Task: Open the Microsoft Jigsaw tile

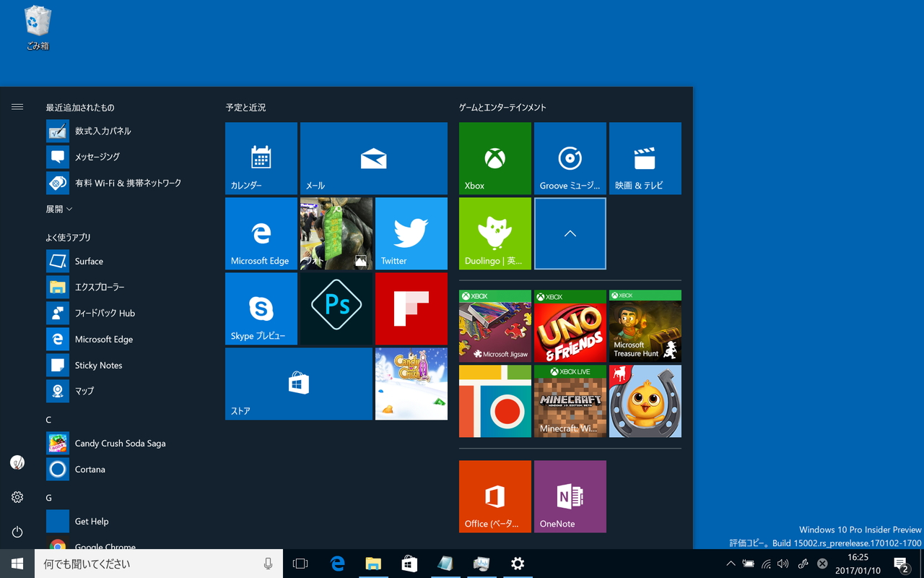Action: point(495,326)
